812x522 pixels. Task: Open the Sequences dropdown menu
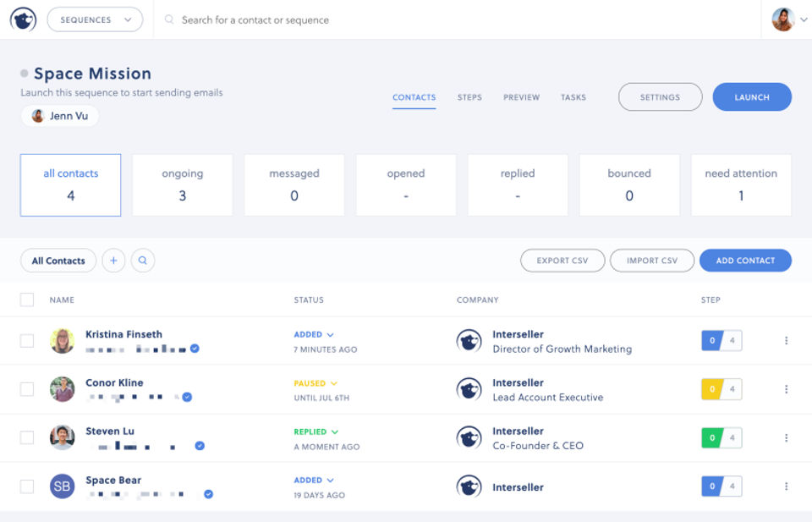(95, 19)
